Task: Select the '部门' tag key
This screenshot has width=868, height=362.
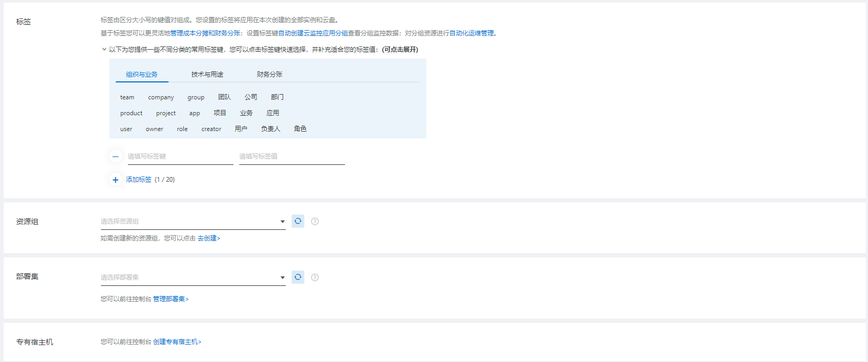Action: point(277,97)
